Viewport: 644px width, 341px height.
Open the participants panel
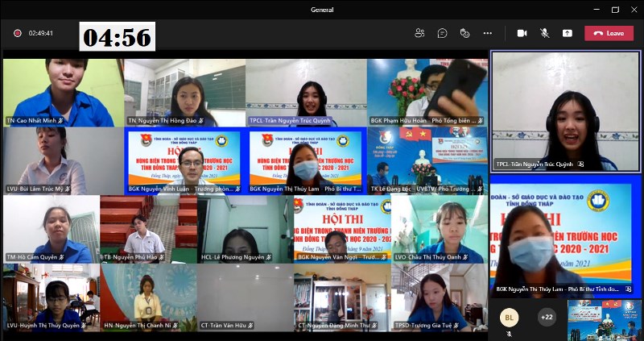coord(419,33)
